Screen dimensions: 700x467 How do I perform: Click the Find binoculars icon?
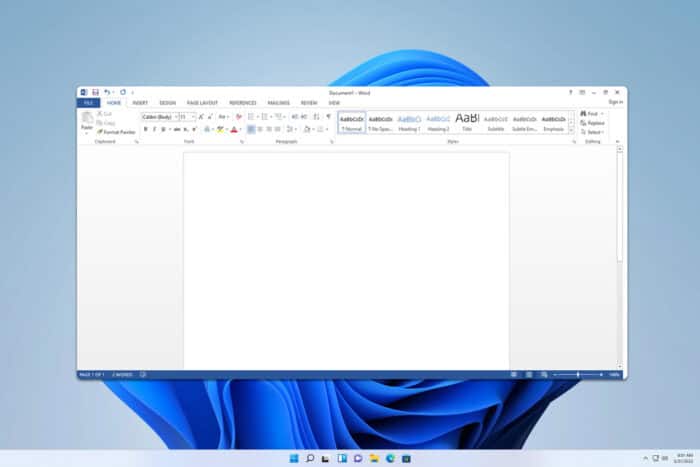tap(584, 114)
